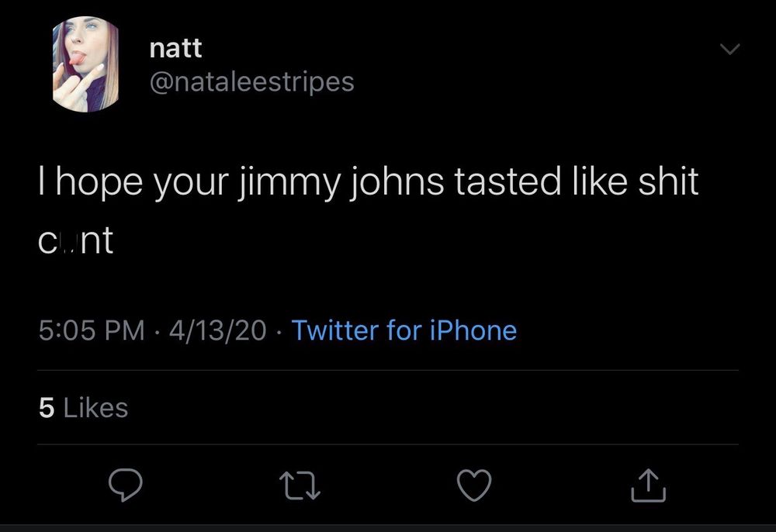Open natt's profile picture

85,62
